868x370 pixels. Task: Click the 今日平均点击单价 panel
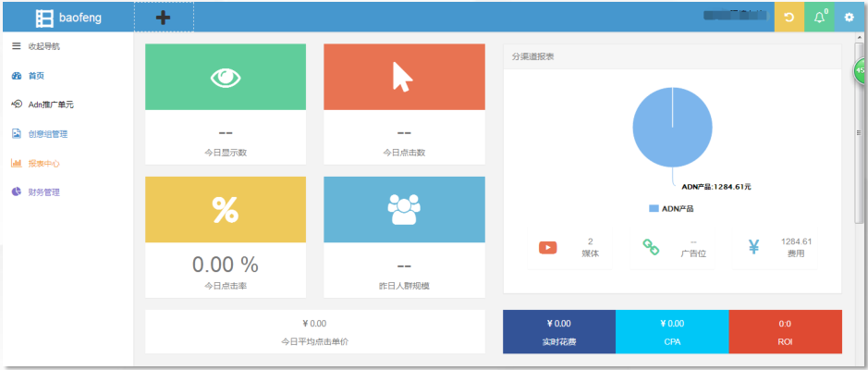click(x=315, y=332)
